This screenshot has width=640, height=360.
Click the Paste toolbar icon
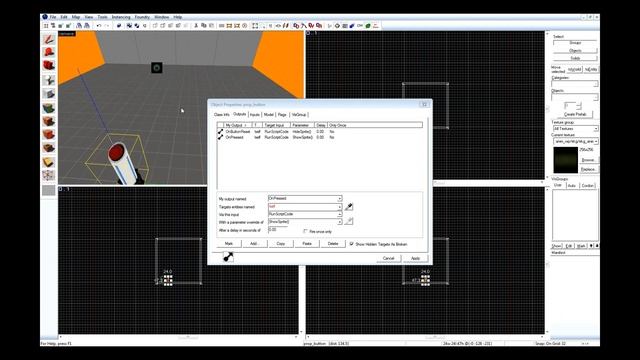[x=211, y=26]
